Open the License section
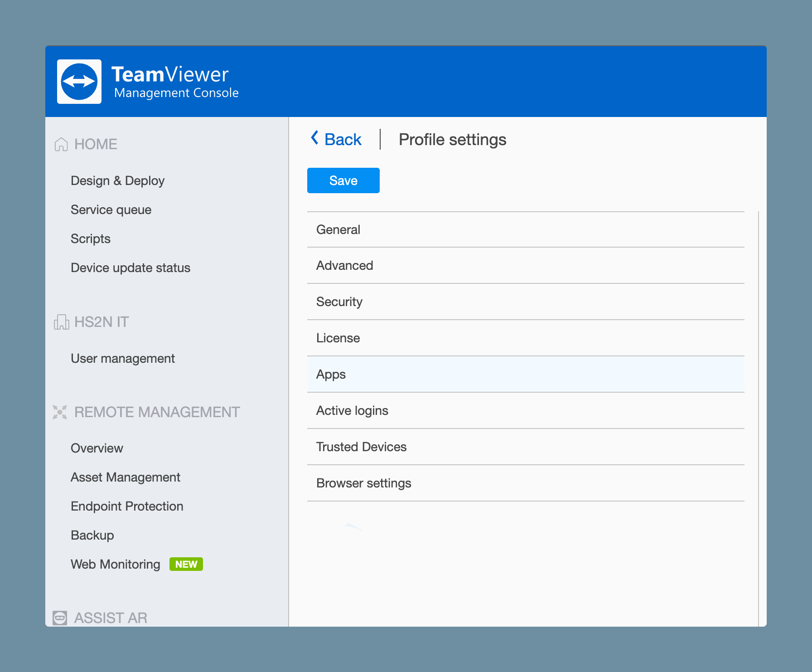 click(526, 338)
